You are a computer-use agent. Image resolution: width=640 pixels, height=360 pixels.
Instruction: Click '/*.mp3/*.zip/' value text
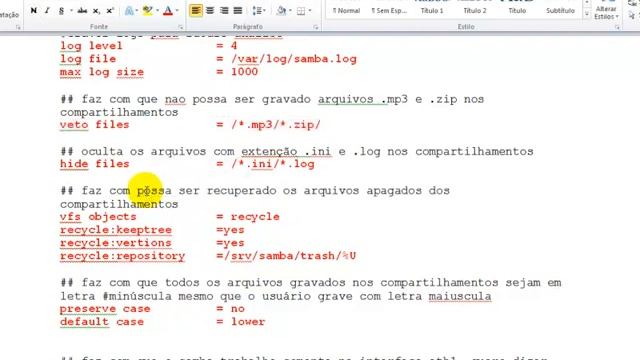click(276, 124)
